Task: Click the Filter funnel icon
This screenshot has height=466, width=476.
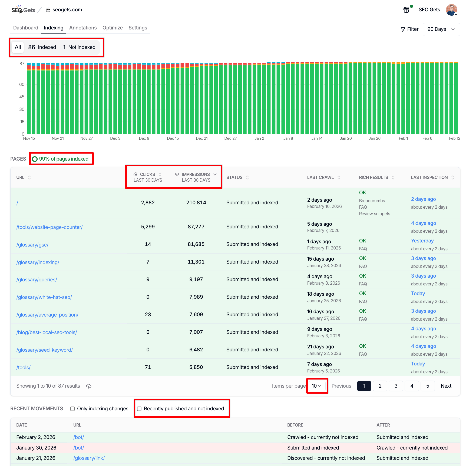Action: tap(403, 29)
